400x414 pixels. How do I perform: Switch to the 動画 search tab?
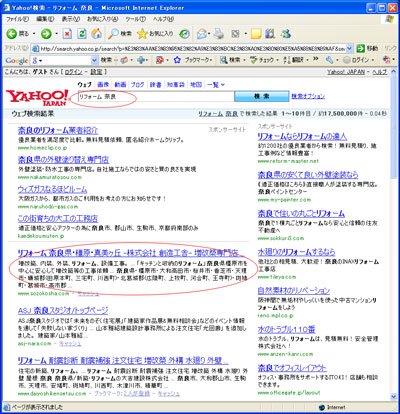[x=120, y=85]
